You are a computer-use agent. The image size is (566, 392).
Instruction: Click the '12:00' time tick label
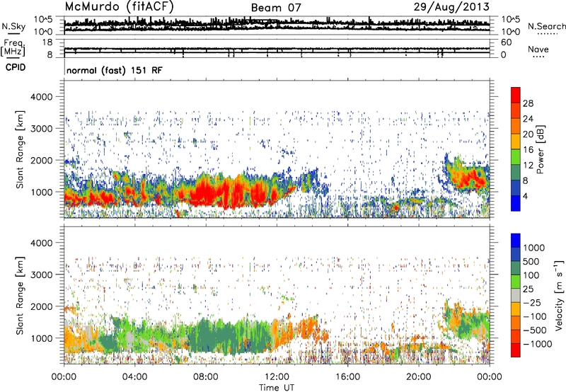(x=277, y=377)
